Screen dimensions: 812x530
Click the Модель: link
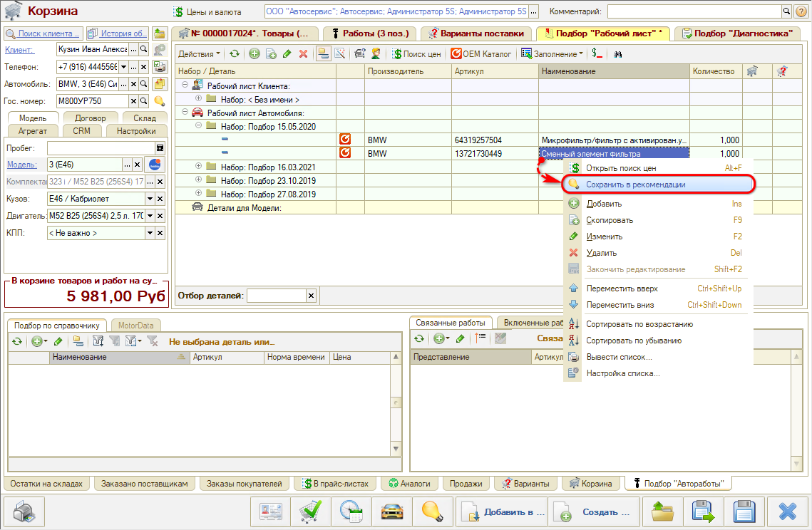[x=22, y=165]
